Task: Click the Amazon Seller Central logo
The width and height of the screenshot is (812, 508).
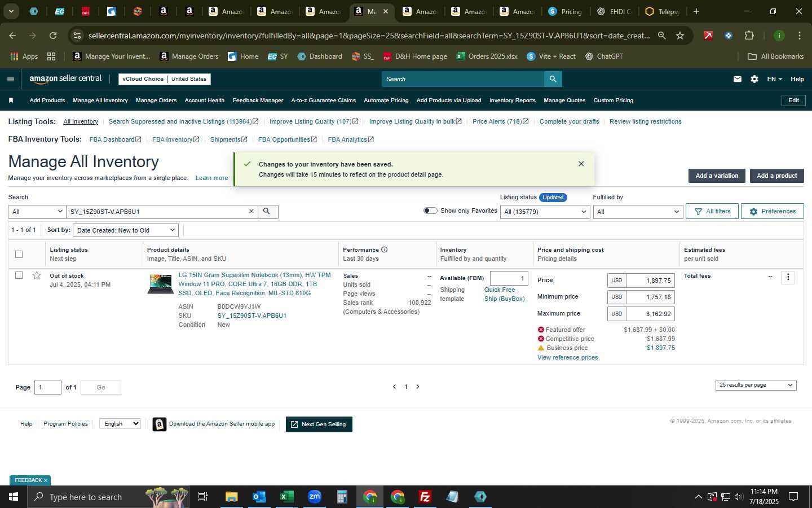Action: pos(65,79)
